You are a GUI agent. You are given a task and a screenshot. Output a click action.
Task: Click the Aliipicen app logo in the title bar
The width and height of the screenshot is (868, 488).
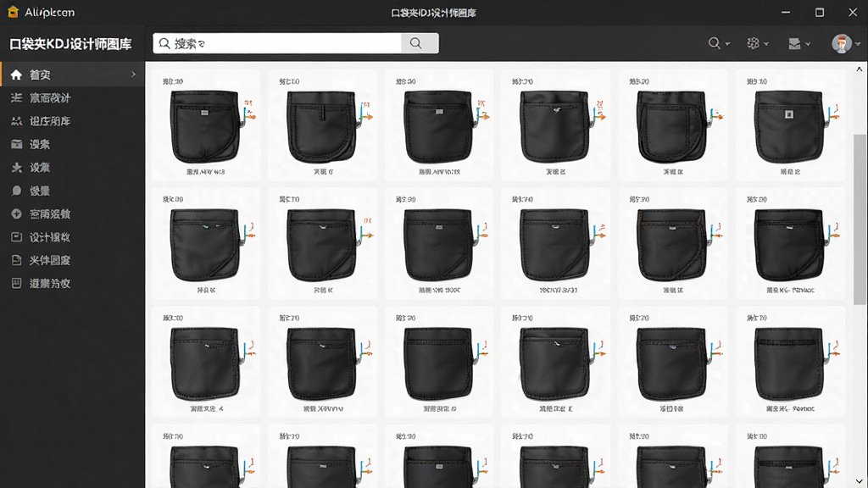click(14, 12)
